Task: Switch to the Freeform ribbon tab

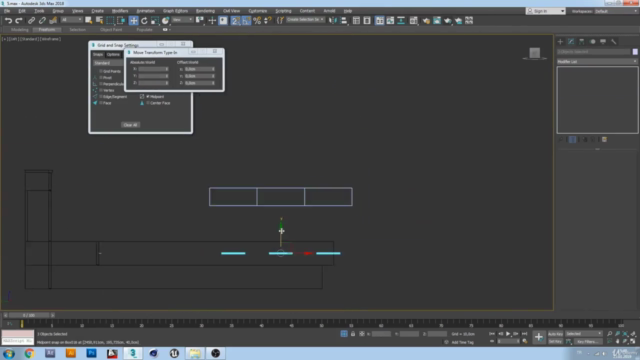Action: click(x=47, y=30)
